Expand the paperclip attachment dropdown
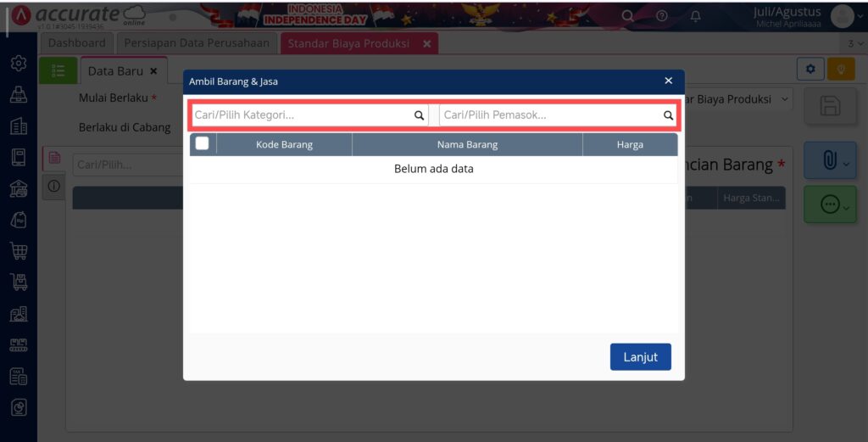 [x=835, y=161]
